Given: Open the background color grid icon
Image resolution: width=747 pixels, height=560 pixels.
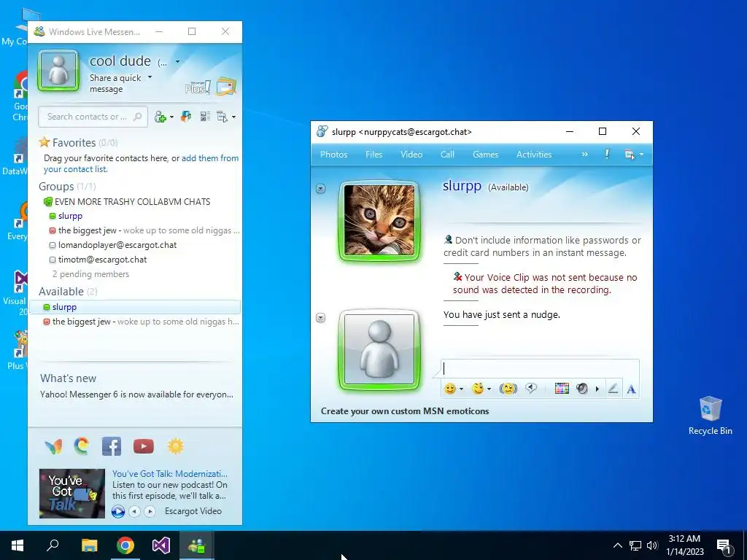Looking at the screenshot, I should pyautogui.click(x=562, y=389).
